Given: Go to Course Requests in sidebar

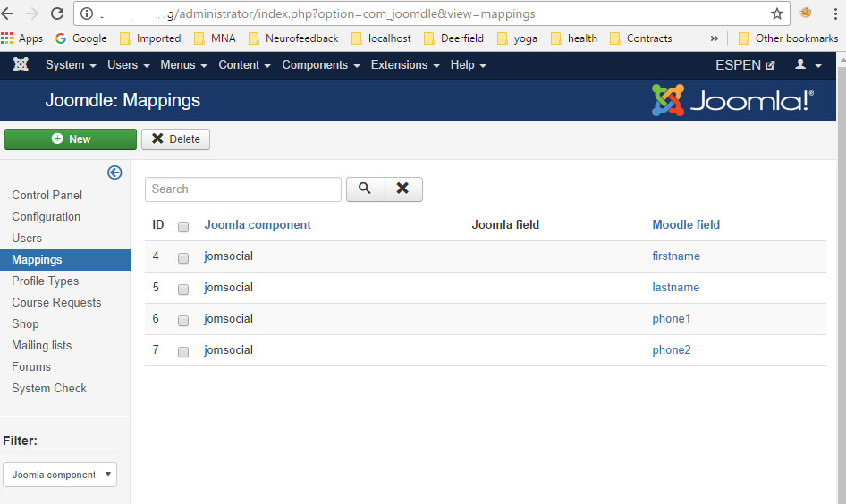Looking at the screenshot, I should [56, 302].
